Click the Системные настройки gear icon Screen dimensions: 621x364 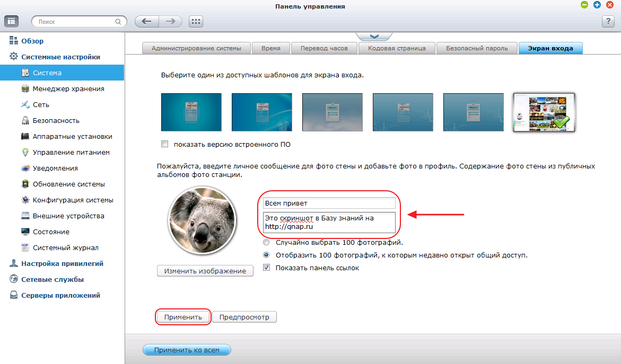coord(14,56)
